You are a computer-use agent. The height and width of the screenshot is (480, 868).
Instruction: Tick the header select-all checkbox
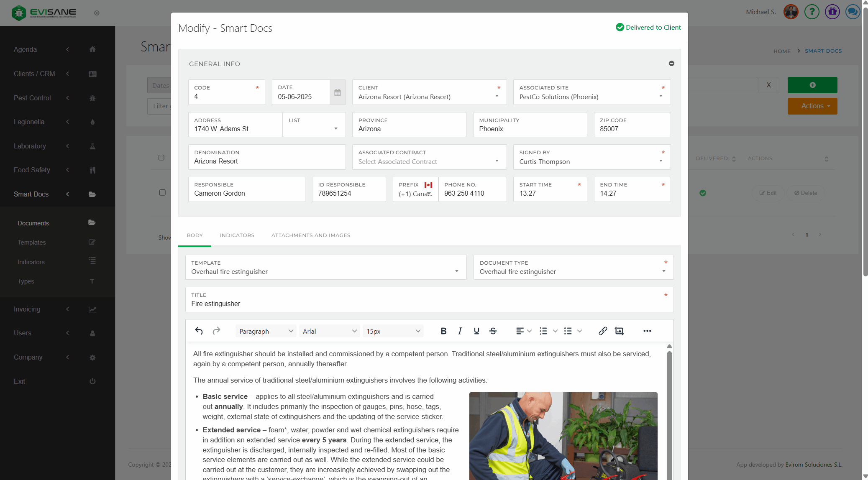pyautogui.click(x=161, y=158)
